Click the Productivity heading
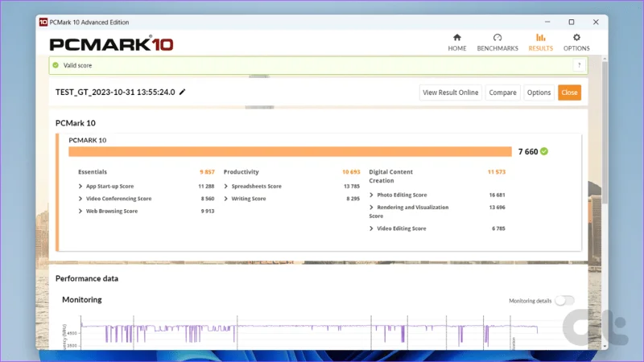The image size is (644, 362). click(x=241, y=172)
